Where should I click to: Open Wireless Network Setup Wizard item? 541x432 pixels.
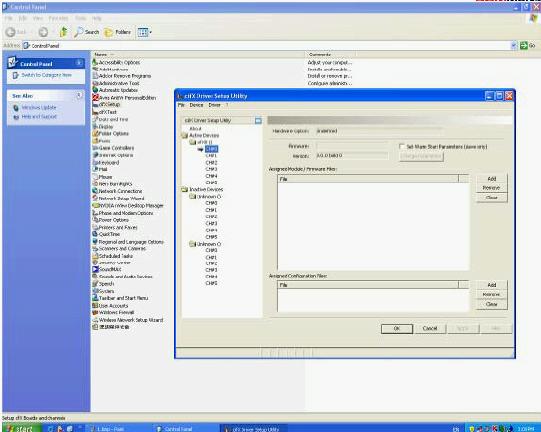tap(128, 320)
